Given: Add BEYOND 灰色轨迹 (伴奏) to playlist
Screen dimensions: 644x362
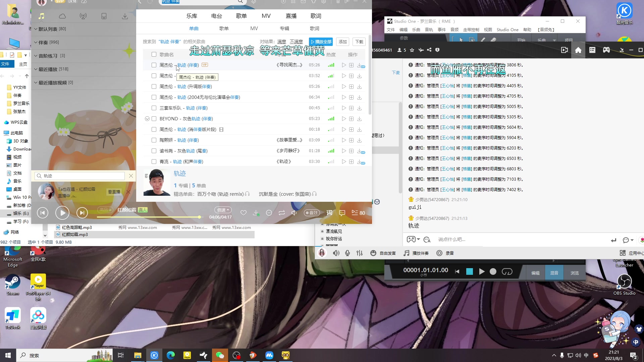Looking at the screenshot, I should (x=352, y=119).
